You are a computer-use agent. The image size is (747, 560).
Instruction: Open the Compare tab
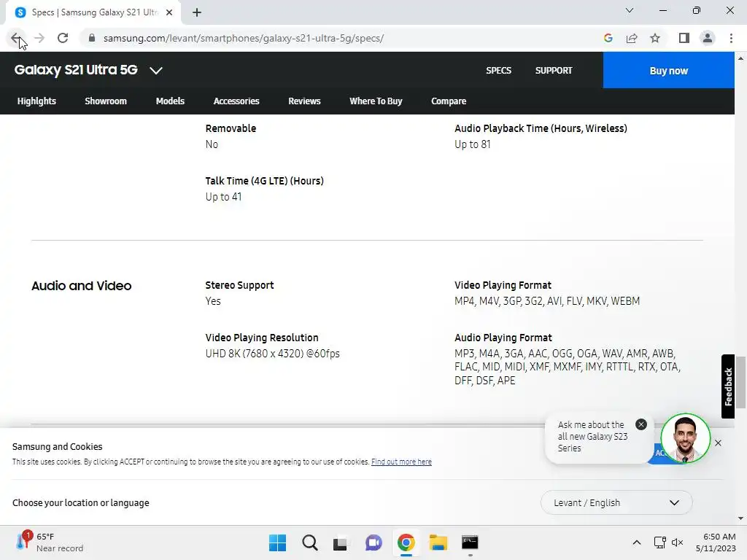tap(449, 101)
